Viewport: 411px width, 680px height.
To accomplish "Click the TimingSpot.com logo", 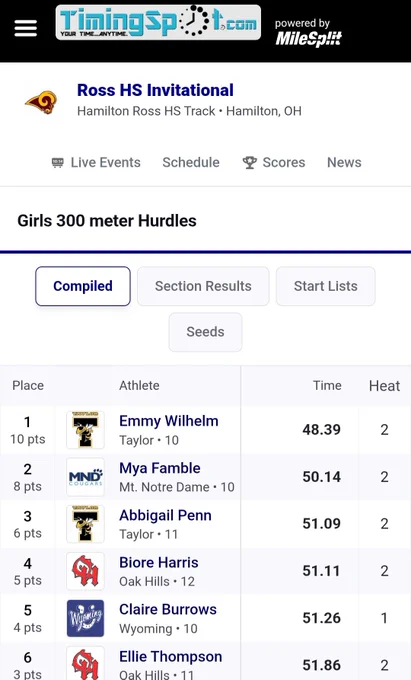I will click(158, 23).
